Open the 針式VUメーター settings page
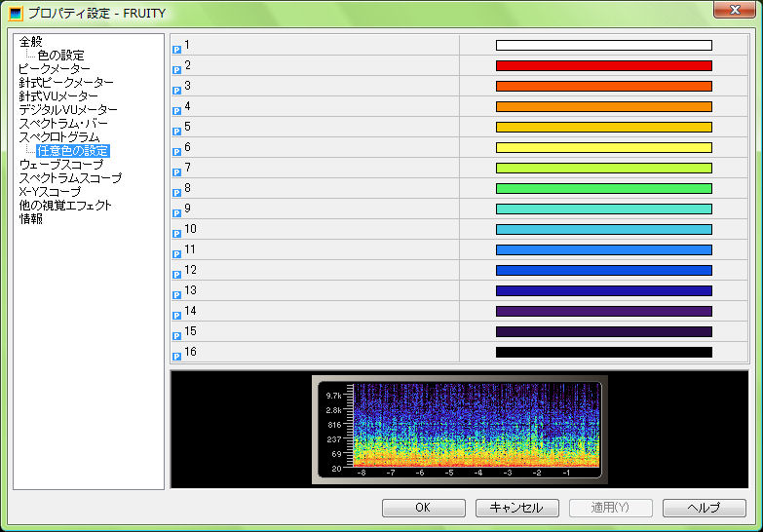This screenshot has width=763, height=532. [58, 95]
